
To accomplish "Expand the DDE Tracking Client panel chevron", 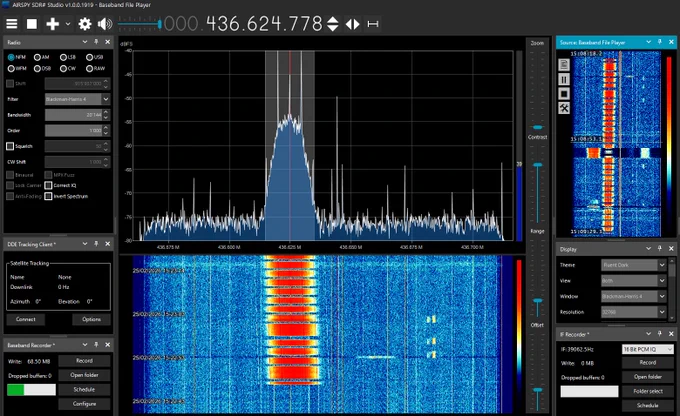I will pyautogui.click(x=85, y=244).
